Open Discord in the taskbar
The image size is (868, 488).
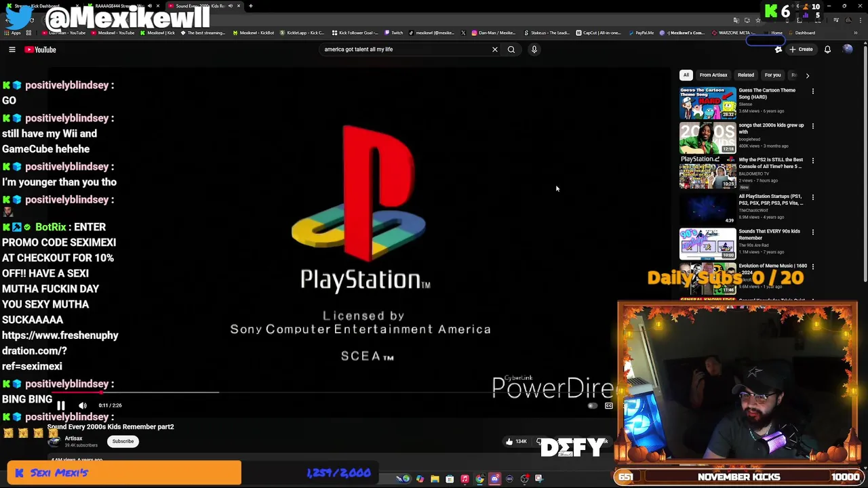point(494,479)
